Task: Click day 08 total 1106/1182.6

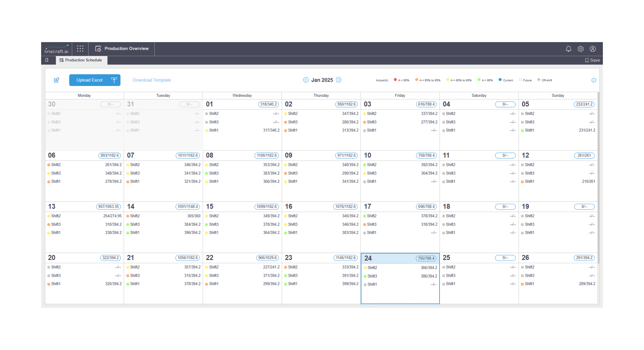Action: [x=266, y=155]
